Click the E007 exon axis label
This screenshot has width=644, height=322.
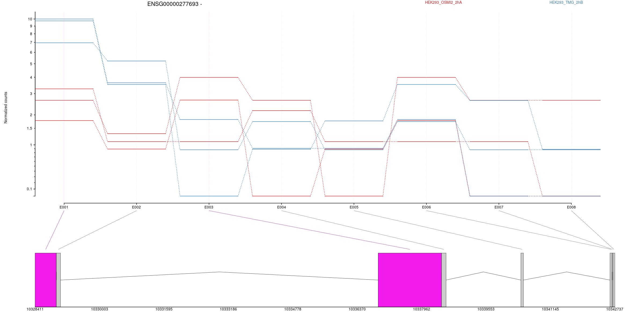[x=499, y=207]
